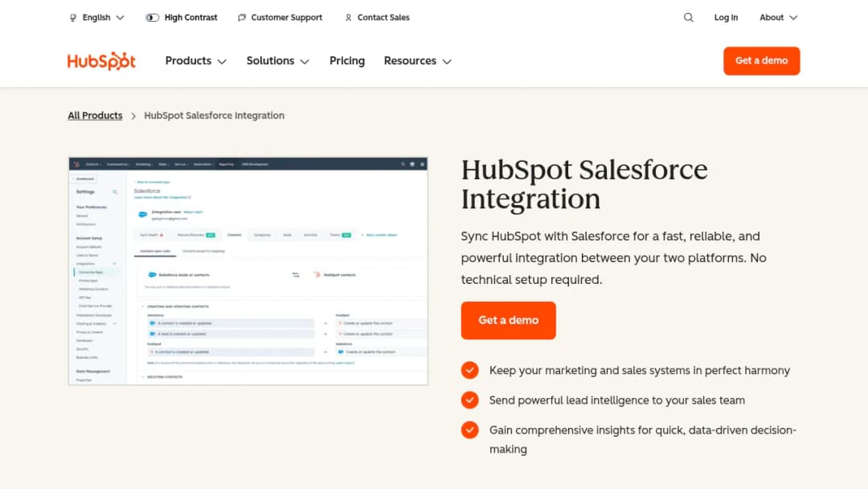Click breadcrumb text HubSpot Salesforce Integration
The height and width of the screenshot is (489, 868).
click(x=215, y=115)
